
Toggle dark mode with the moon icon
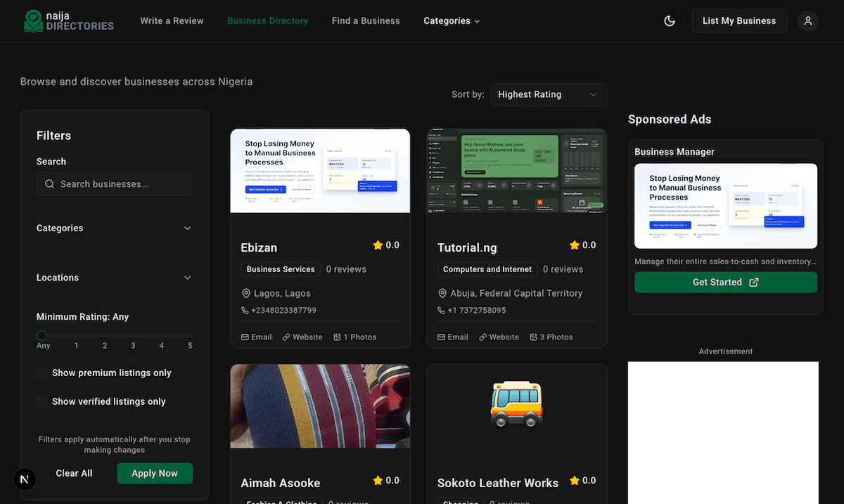coord(670,21)
